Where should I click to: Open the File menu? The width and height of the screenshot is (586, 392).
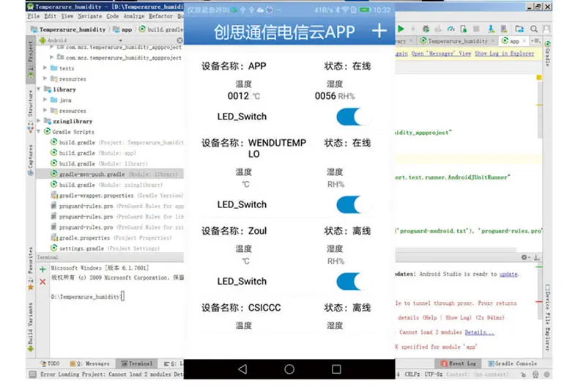coord(33,16)
